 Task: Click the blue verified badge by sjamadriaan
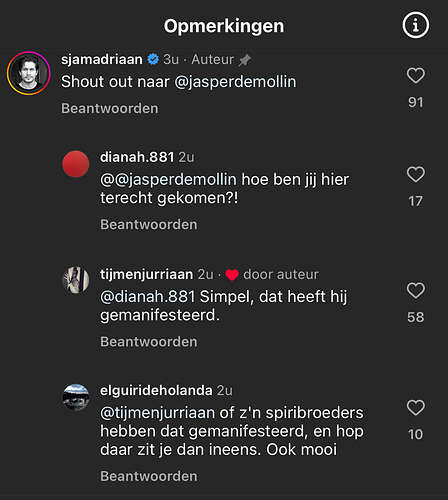(153, 59)
